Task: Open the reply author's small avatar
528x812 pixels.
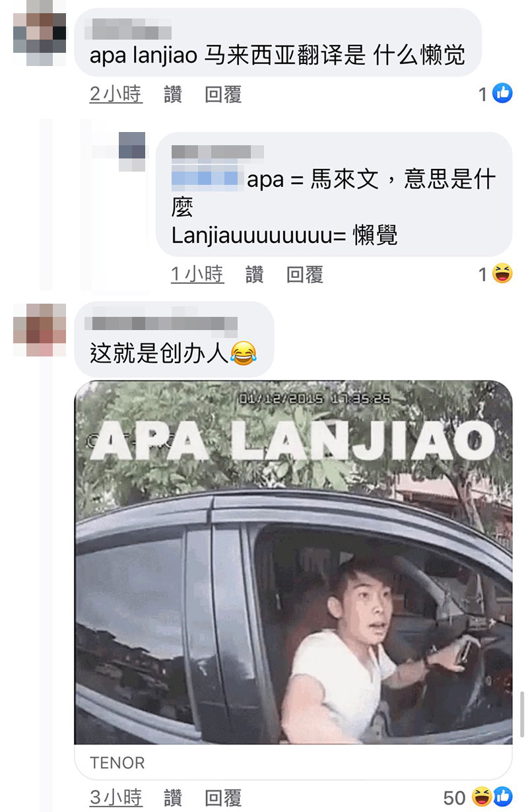Action: click(x=131, y=151)
